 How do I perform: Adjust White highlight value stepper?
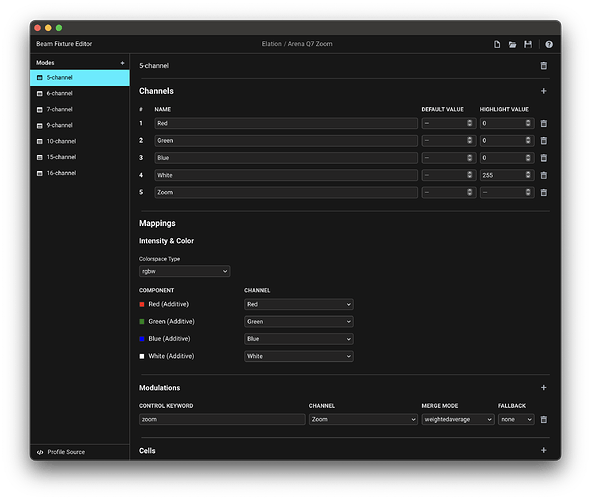click(x=528, y=175)
